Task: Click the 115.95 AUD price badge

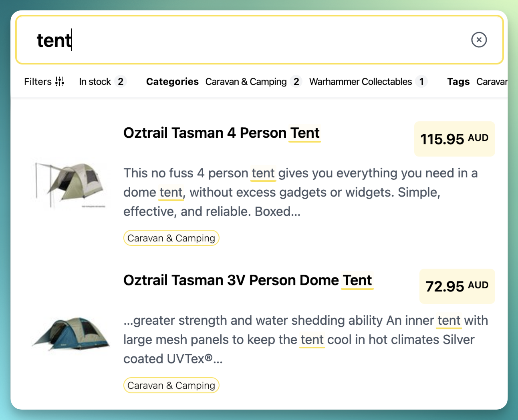Action: tap(454, 139)
